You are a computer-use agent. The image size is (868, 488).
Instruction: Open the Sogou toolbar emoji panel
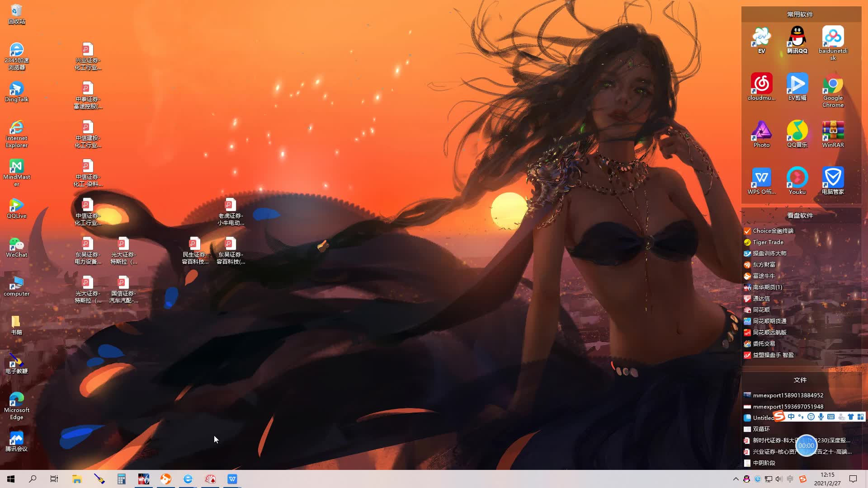[811, 417]
